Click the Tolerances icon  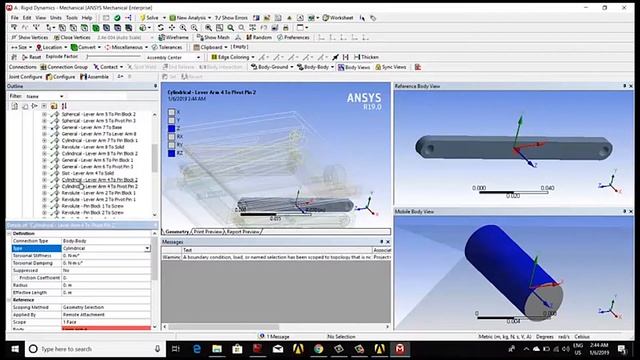coord(154,47)
